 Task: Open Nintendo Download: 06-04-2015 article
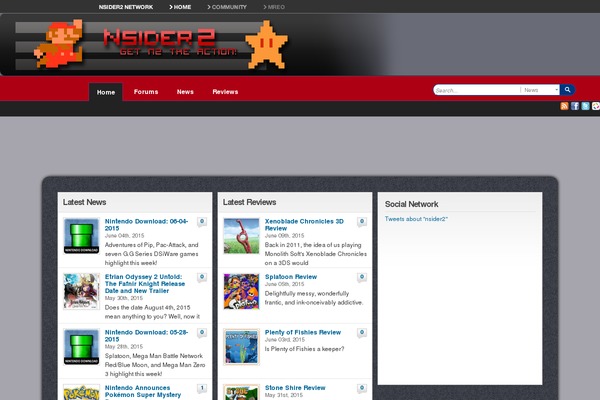tap(147, 225)
